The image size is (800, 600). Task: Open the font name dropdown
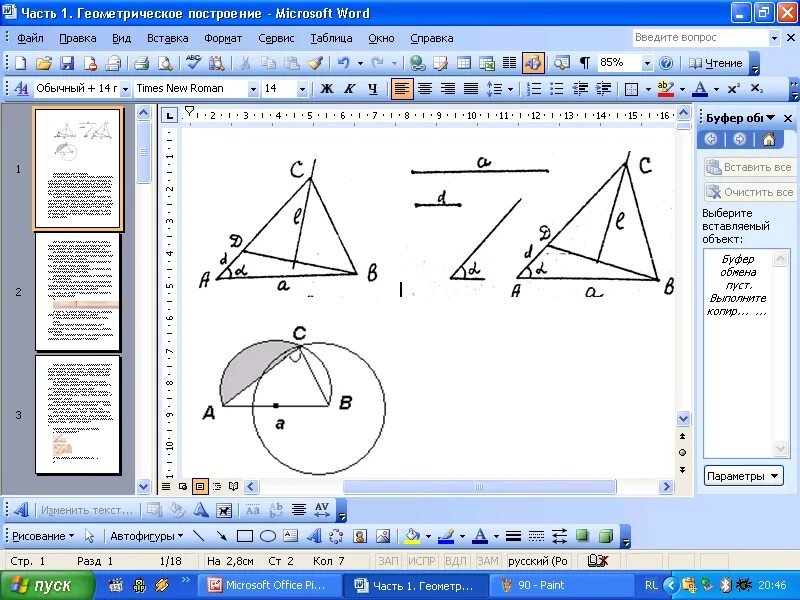(x=253, y=89)
